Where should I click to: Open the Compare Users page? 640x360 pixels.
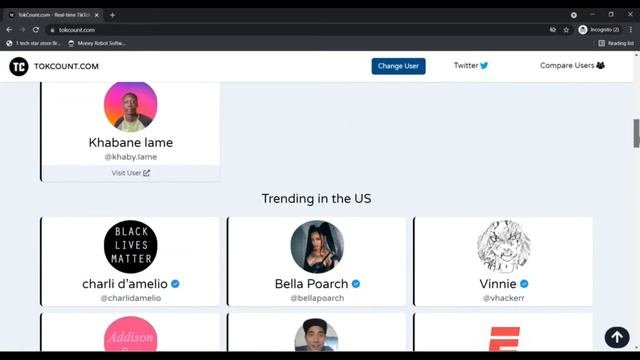(572, 66)
